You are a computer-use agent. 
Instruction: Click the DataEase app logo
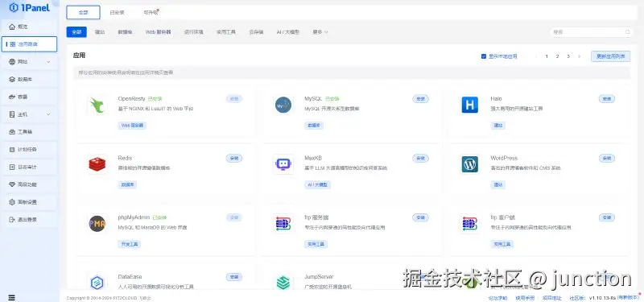(97, 283)
